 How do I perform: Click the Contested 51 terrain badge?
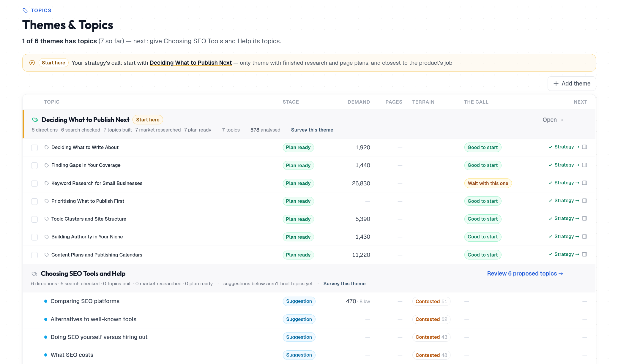point(431,301)
